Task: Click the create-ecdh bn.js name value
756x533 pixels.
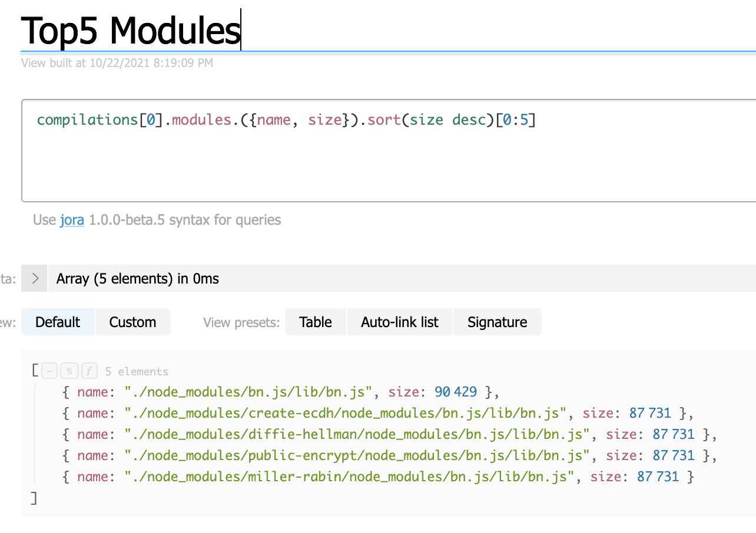Action: pos(346,413)
